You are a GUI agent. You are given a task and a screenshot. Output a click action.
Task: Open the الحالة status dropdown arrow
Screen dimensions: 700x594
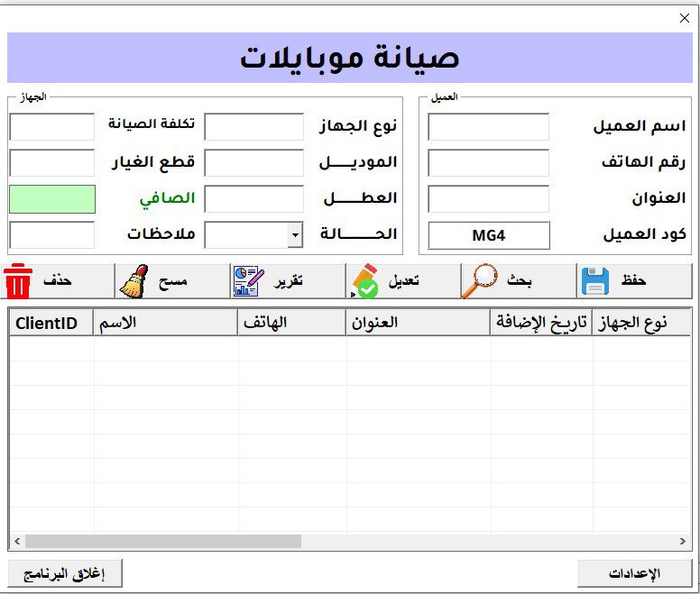coord(295,235)
